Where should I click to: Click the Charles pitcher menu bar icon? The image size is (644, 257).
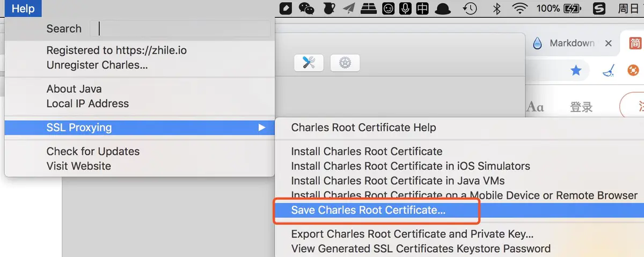pos(328,9)
